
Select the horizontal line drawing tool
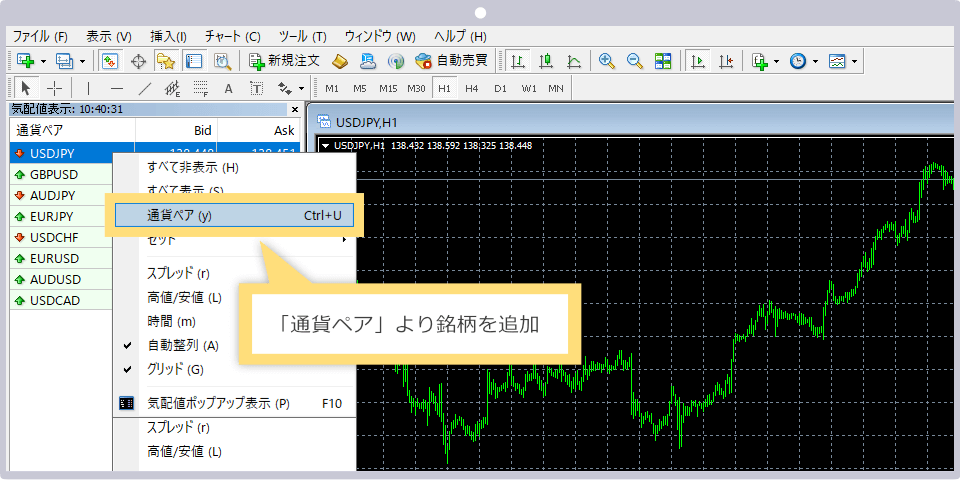(116, 88)
